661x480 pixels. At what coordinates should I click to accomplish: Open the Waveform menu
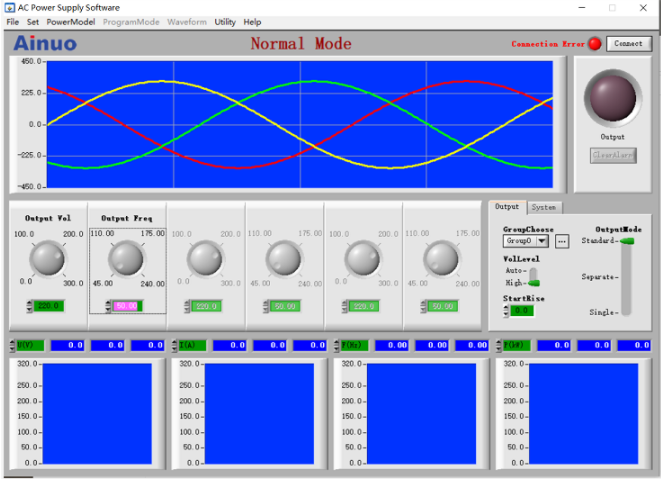187,22
